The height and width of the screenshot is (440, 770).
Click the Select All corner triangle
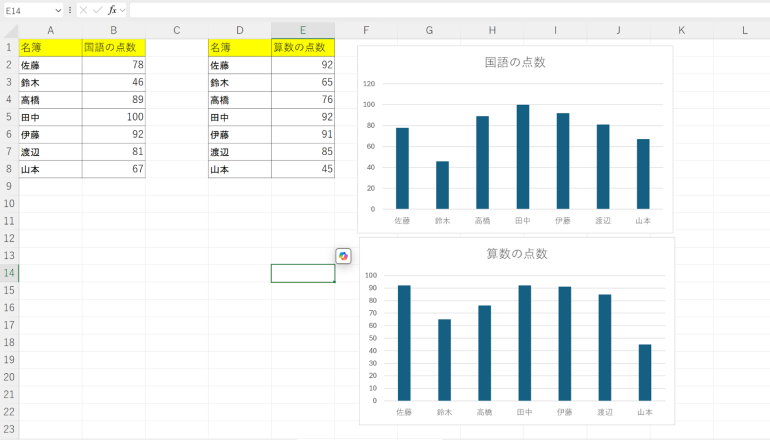pos(11,30)
